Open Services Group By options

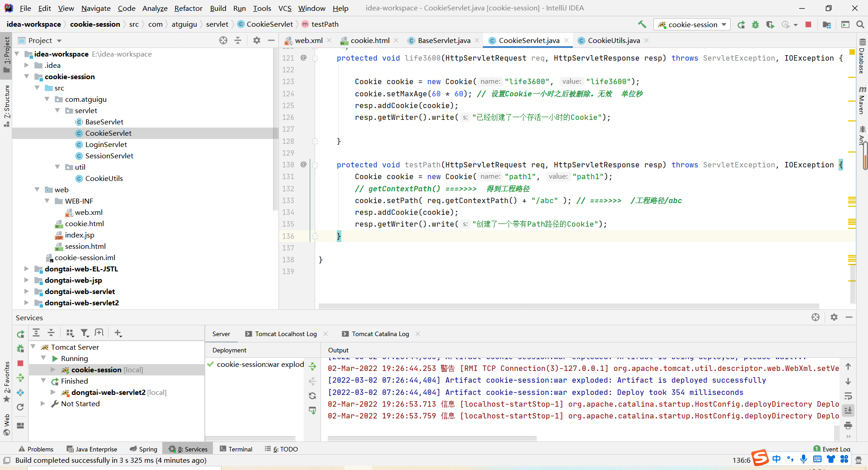click(x=70, y=333)
